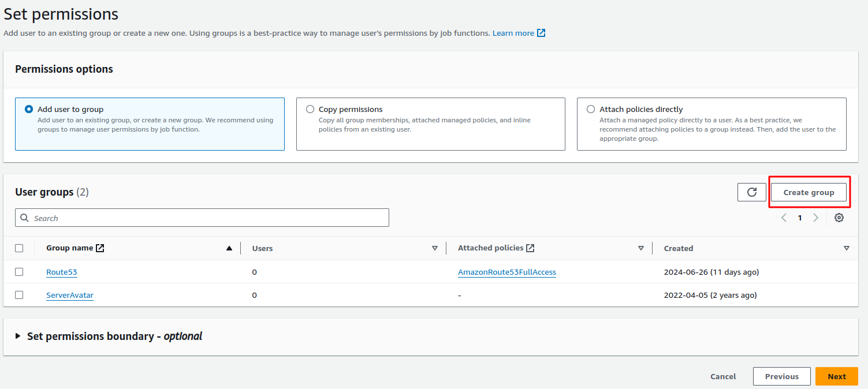Click the previous page arrow

pos(784,218)
